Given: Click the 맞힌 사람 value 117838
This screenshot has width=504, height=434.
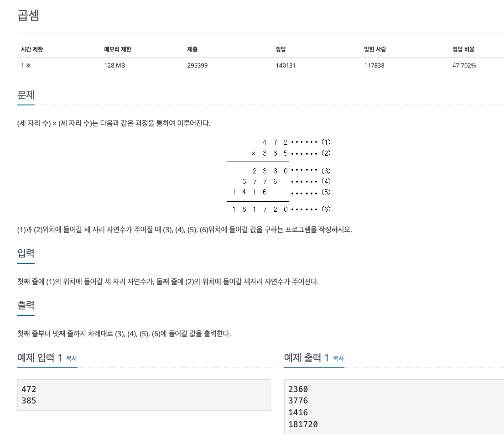Looking at the screenshot, I should tap(374, 65).
